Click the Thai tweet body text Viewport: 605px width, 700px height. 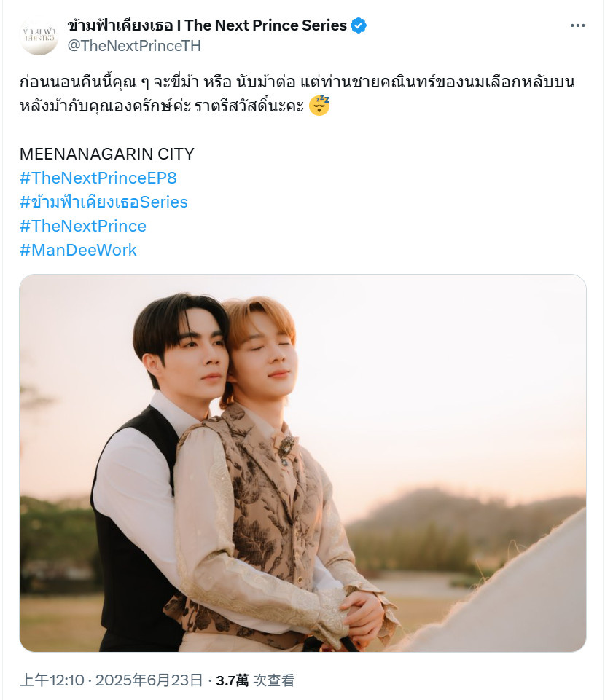tap(297, 94)
